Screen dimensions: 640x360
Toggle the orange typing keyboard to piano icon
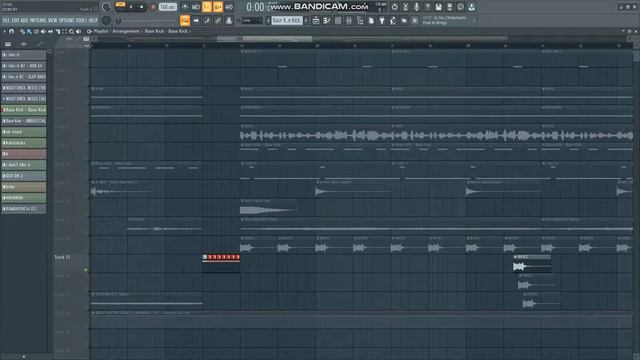(x=185, y=20)
